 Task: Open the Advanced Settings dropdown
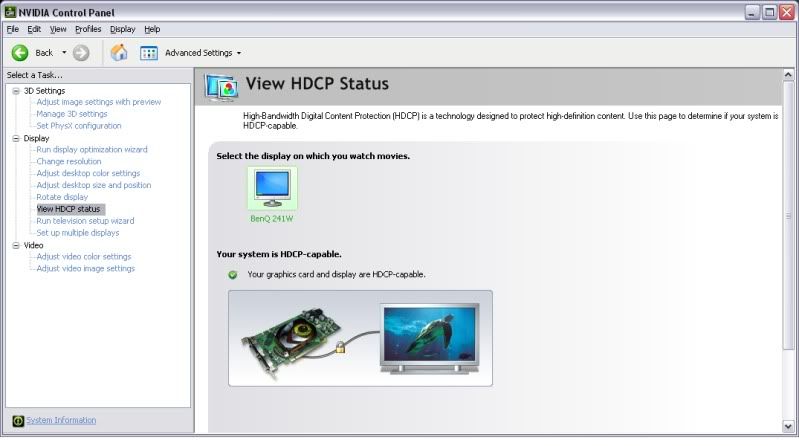(239, 53)
